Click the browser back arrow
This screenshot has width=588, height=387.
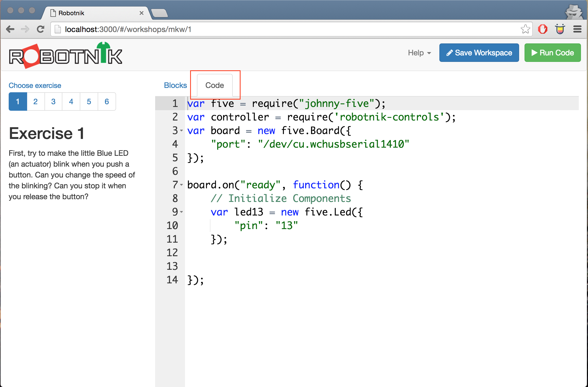click(x=10, y=29)
